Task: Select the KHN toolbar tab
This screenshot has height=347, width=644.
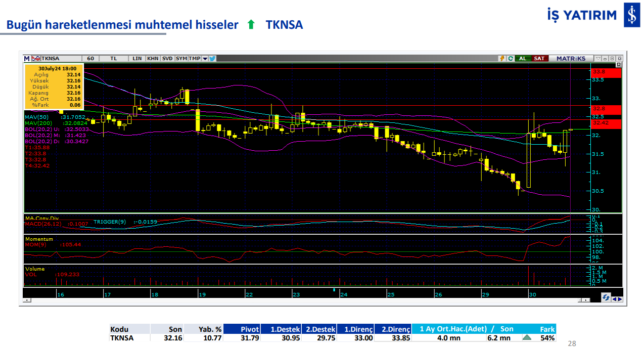Action: [154, 58]
